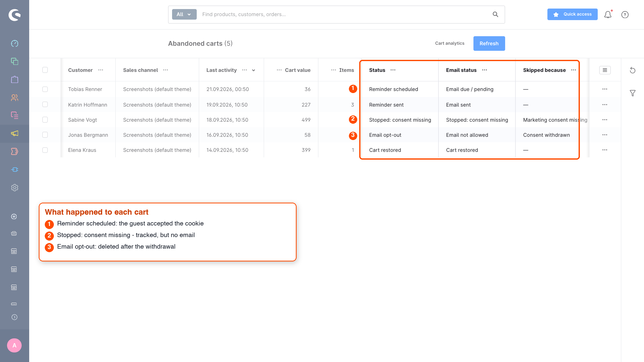Image resolution: width=644 pixels, height=362 pixels.
Task: Open the Settings gear in sidebar
Action: click(x=15, y=188)
